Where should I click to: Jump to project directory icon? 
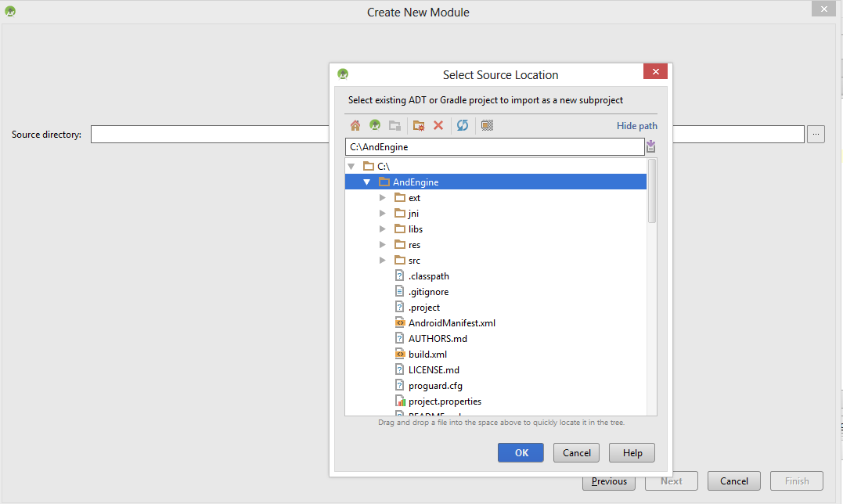pyautogui.click(x=375, y=125)
